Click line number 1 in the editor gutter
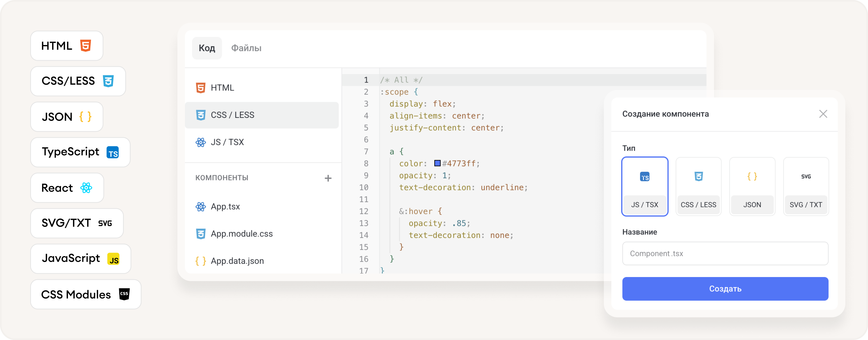Image resolution: width=868 pixels, height=340 pixels. [x=366, y=80]
